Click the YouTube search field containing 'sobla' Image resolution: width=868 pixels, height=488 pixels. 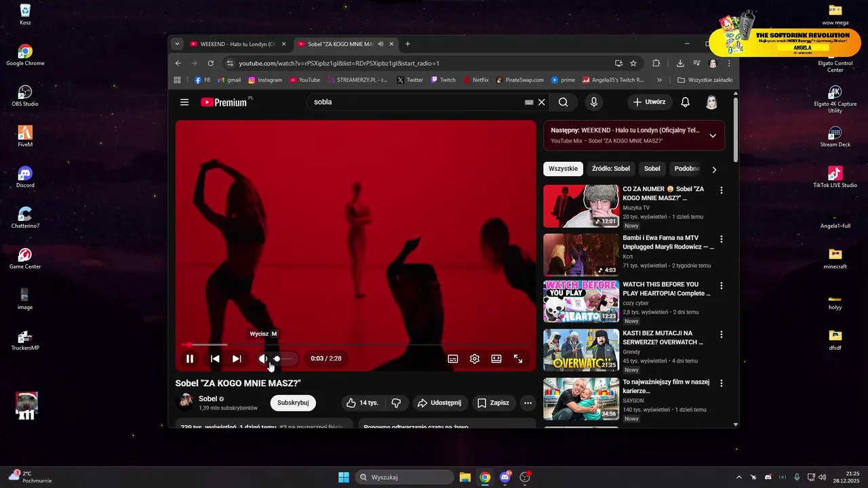417,102
